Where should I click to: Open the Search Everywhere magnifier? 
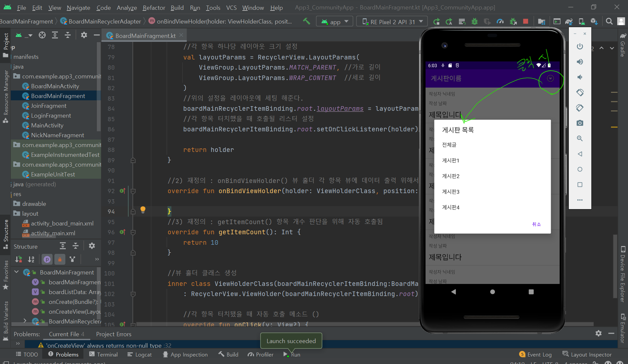(x=609, y=22)
